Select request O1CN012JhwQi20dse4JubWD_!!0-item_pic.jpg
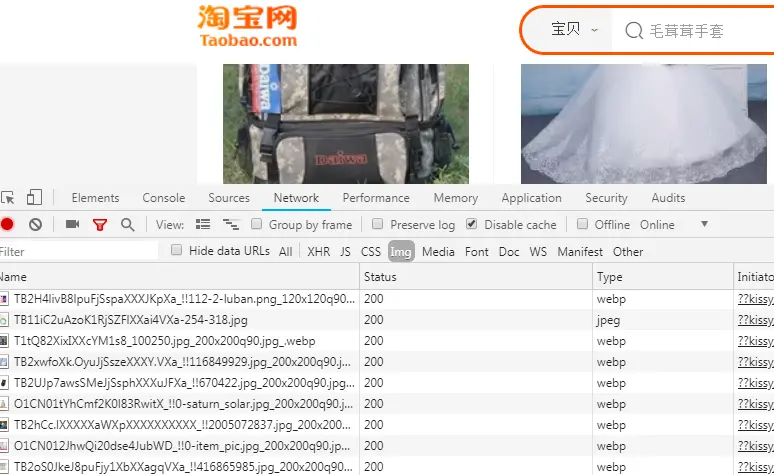Image resolution: width=774 pixels, height=475 pixels. coord(182,446)
